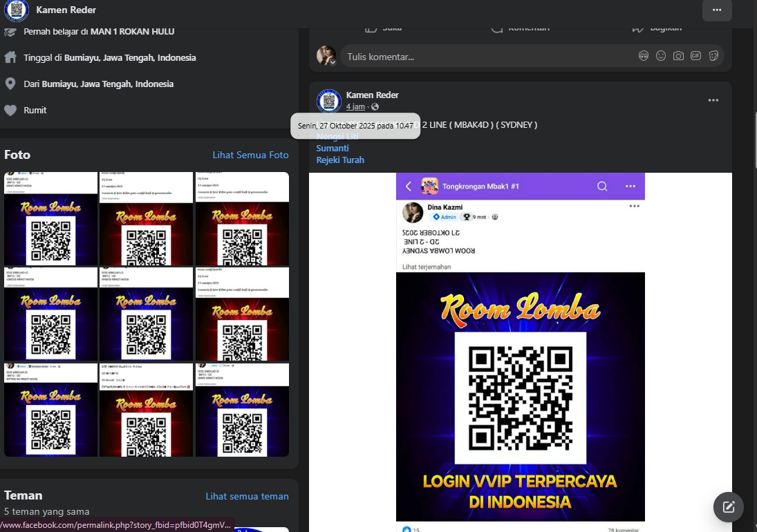This screenshot has height=532, width=757.
Task: Insert an avatar sticker in comment box
Action: pos(644,56)
